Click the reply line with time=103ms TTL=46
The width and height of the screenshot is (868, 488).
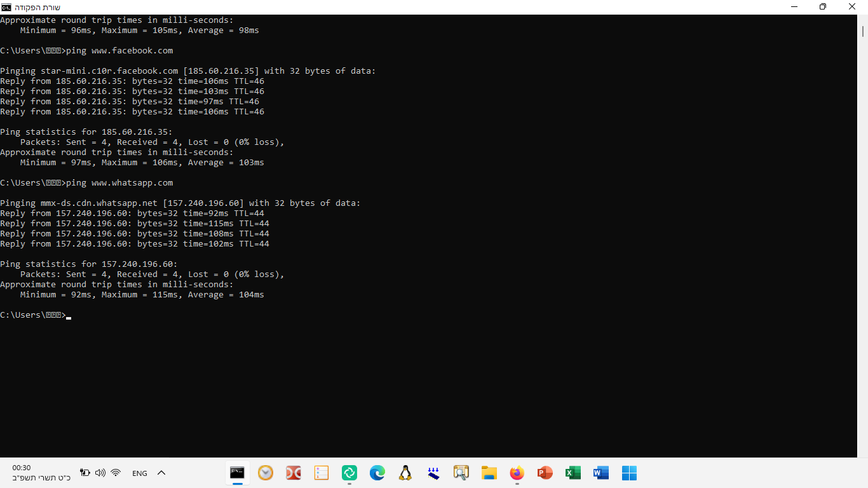(x=132, y=91)
